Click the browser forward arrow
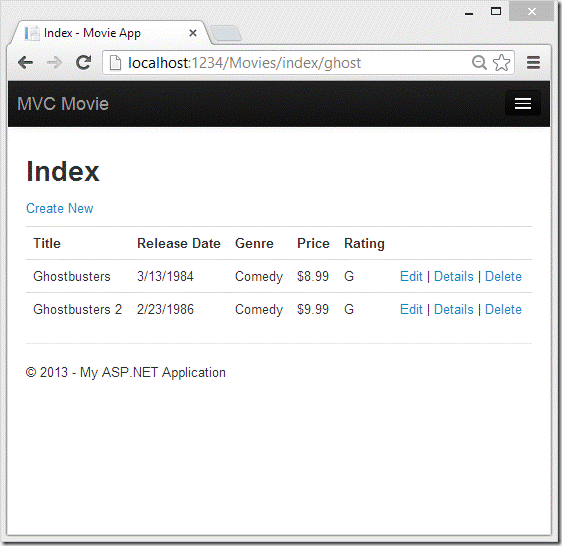Screen dimensions: 562x546 (x=54, y=63)
